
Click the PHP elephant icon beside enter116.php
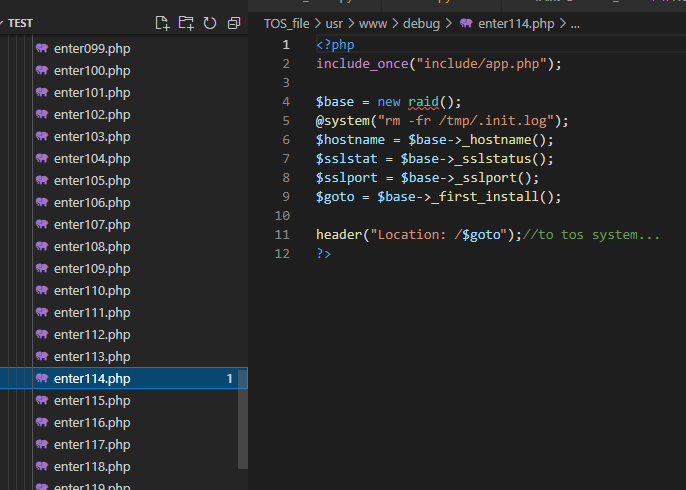tap(42, 422)
